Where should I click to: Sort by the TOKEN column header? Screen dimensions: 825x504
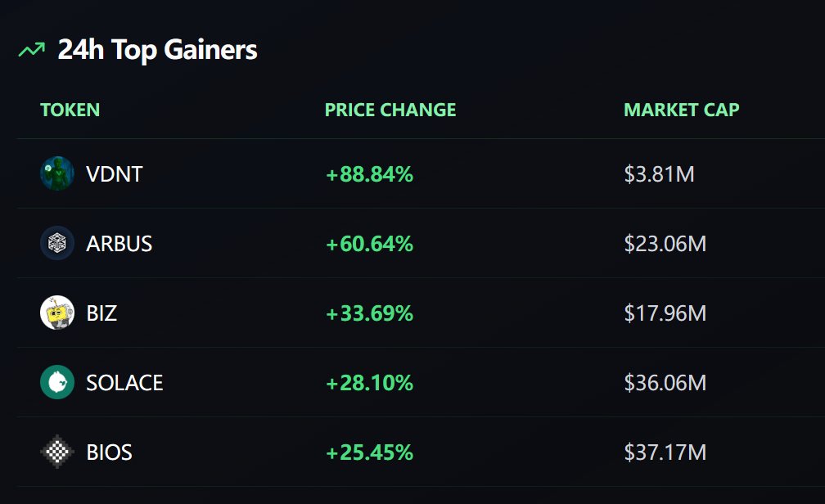[x=70, y=110]
